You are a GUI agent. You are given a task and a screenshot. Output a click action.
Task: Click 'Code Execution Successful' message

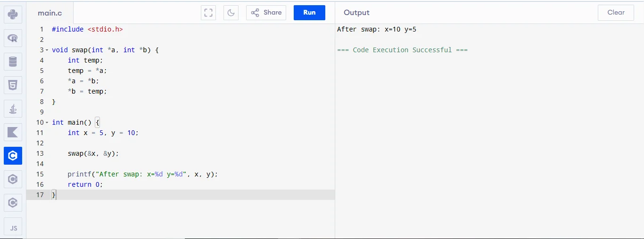pyautogui.click(x=402, y=50)
